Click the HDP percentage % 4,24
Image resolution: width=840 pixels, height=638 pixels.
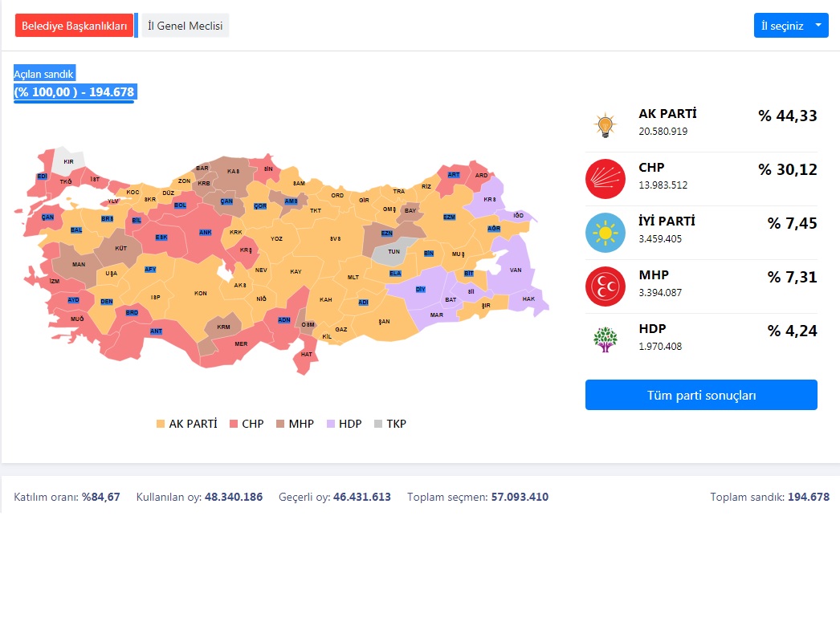793,331
